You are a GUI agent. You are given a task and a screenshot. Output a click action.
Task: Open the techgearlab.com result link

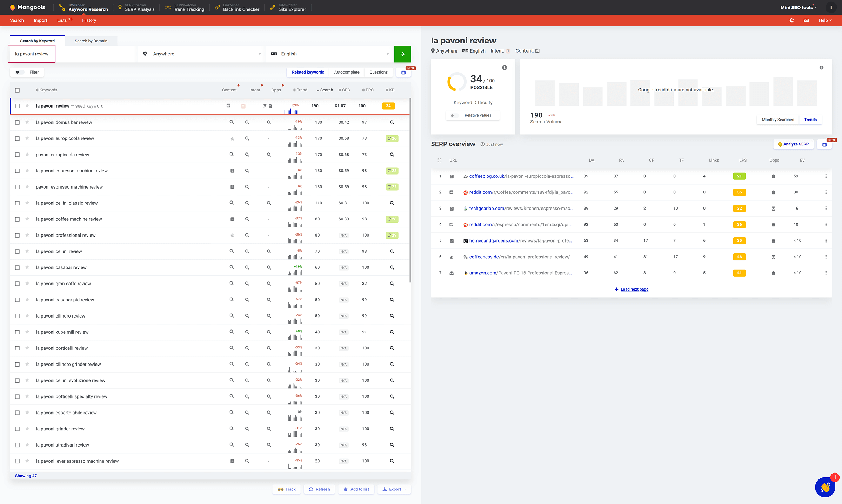521,209
